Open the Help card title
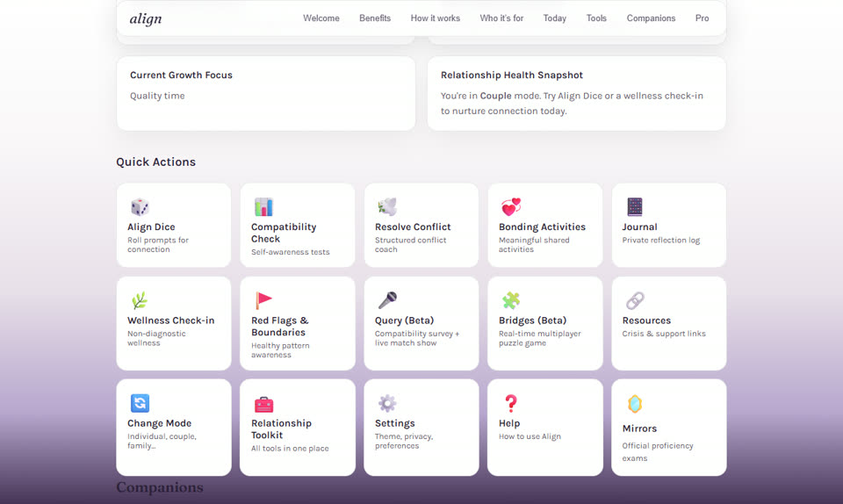This screenshot has width=843, height=504. [x=509, y=423]
